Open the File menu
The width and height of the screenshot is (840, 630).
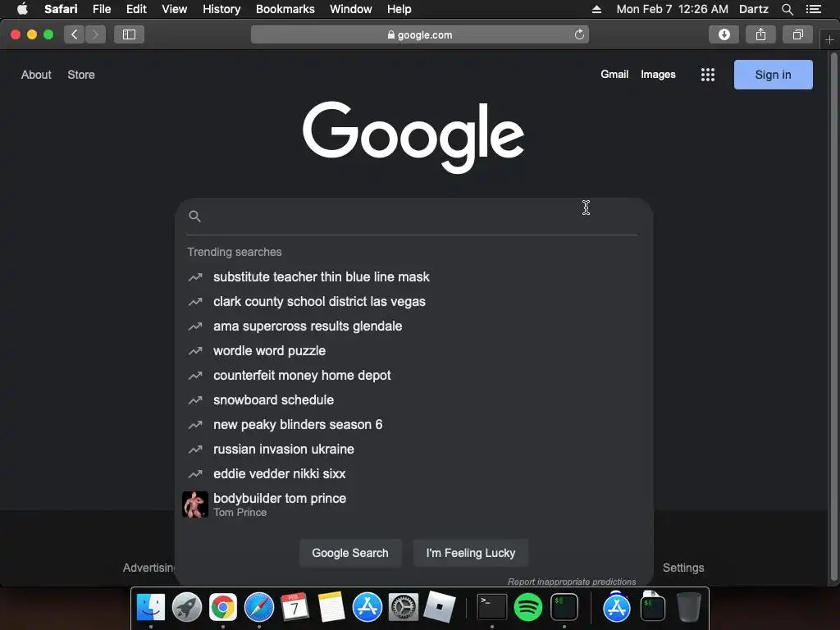click(102, 9)
